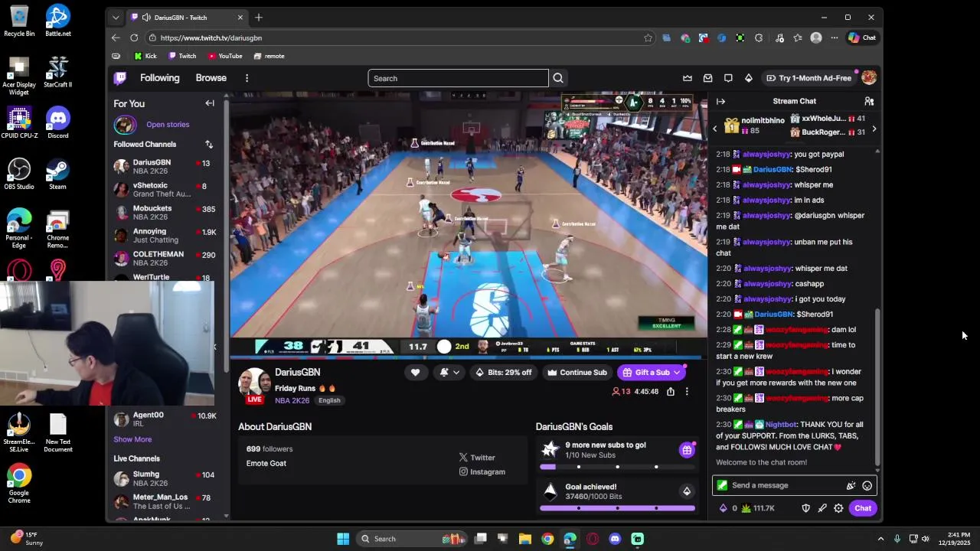The width and height of the screenshot is (980, 551).
Task: Click the three-dot More menu beside Browse
Action: coord(247,78)
